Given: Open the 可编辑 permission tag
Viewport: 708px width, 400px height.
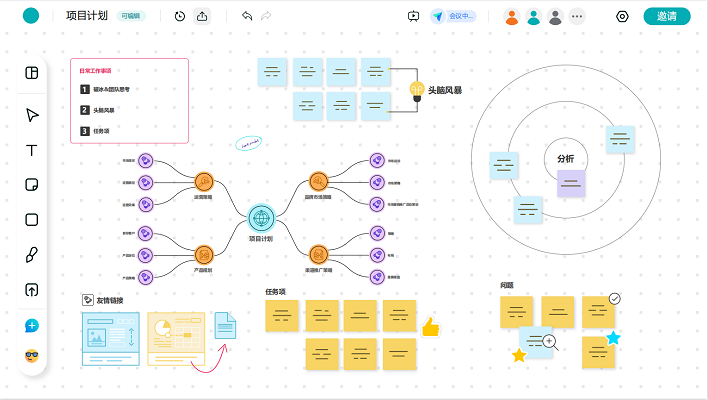Looking at the screenshot, I should pos(130,16).
